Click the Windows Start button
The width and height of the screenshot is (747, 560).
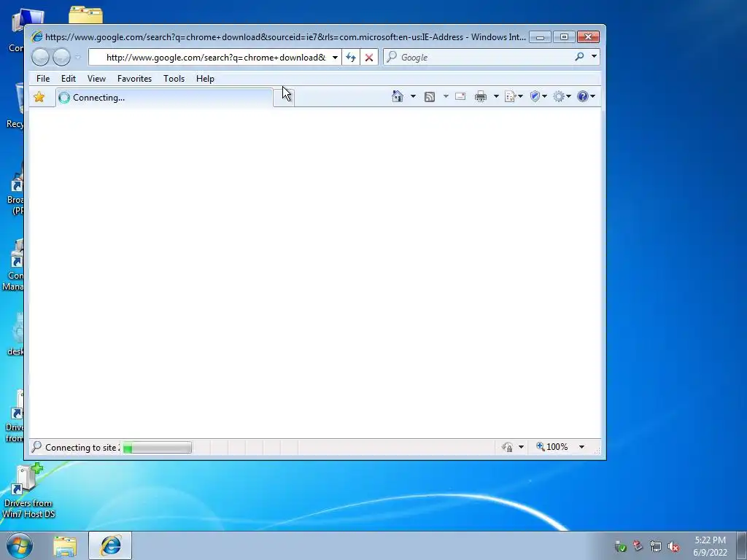pyautogui.click(x=20, y=545)
